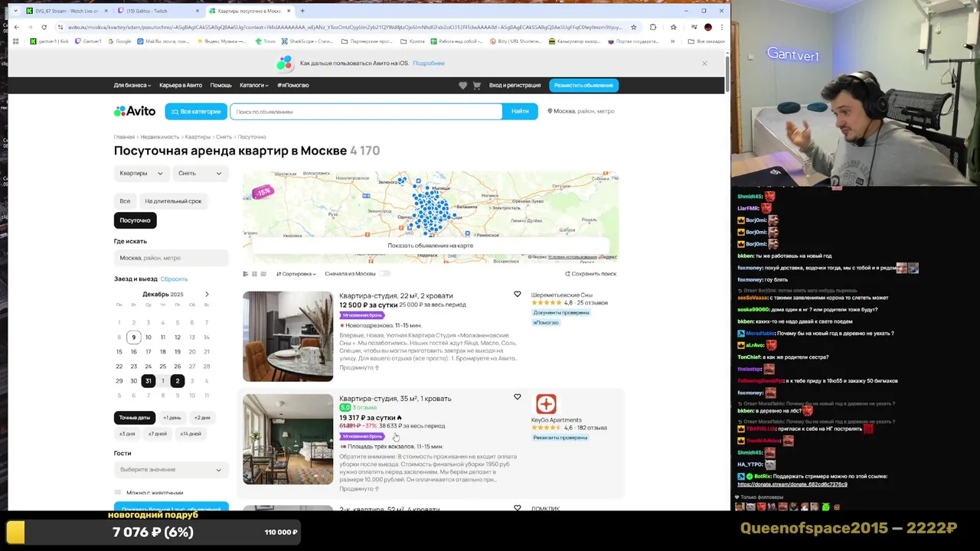Open the Все категории button
The height and width of the screenshot is (551, 980).
click(196, 111)
